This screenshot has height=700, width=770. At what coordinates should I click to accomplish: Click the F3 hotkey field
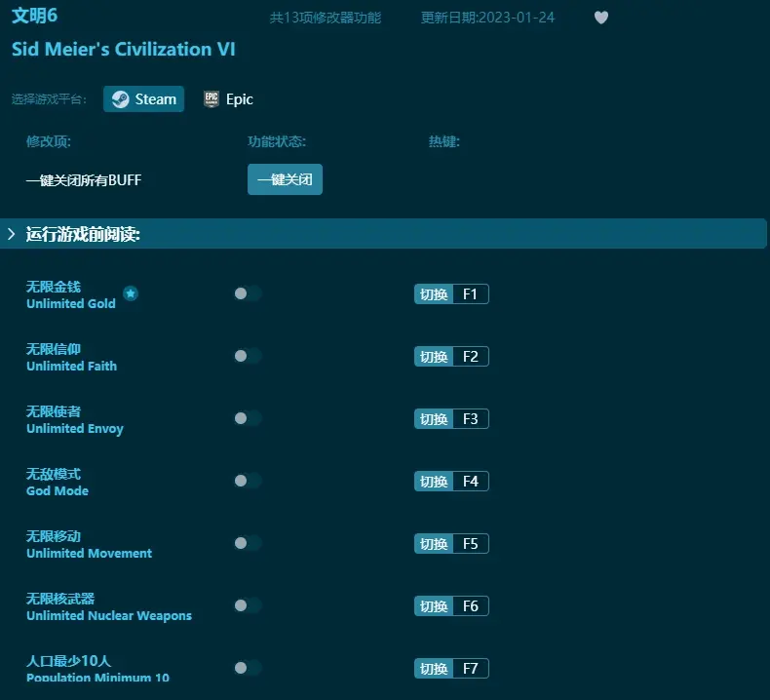point(471,419)
